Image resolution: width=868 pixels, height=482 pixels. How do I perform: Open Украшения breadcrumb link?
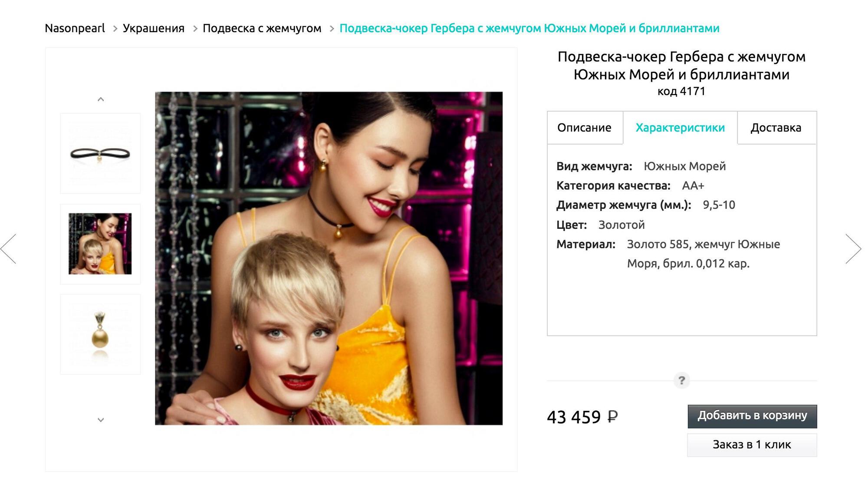tap(154, 28)
